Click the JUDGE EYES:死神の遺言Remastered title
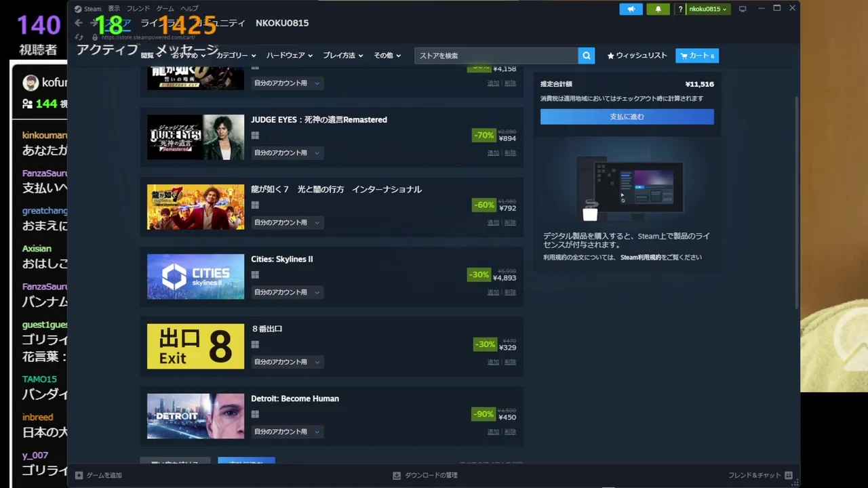The image size is (868, 488). point(319,120)
